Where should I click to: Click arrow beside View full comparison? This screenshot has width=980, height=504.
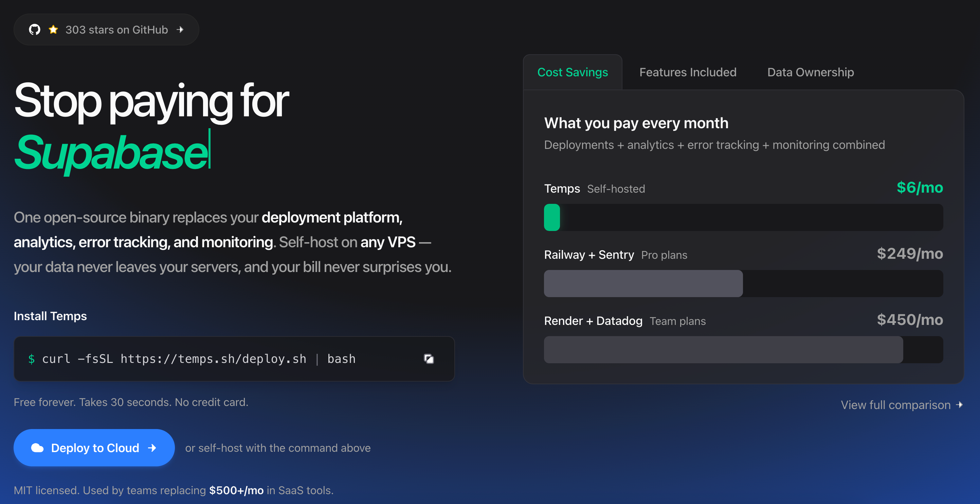tap(960, 405)
